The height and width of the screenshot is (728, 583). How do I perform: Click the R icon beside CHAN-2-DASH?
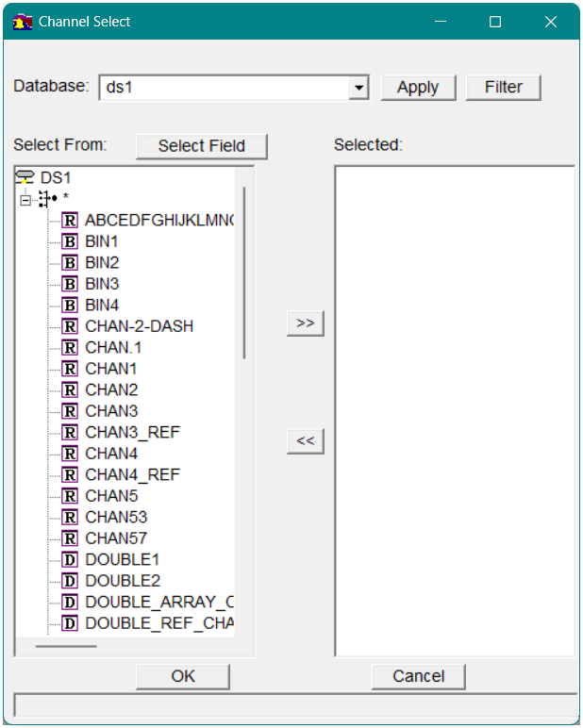click(70, 326)
